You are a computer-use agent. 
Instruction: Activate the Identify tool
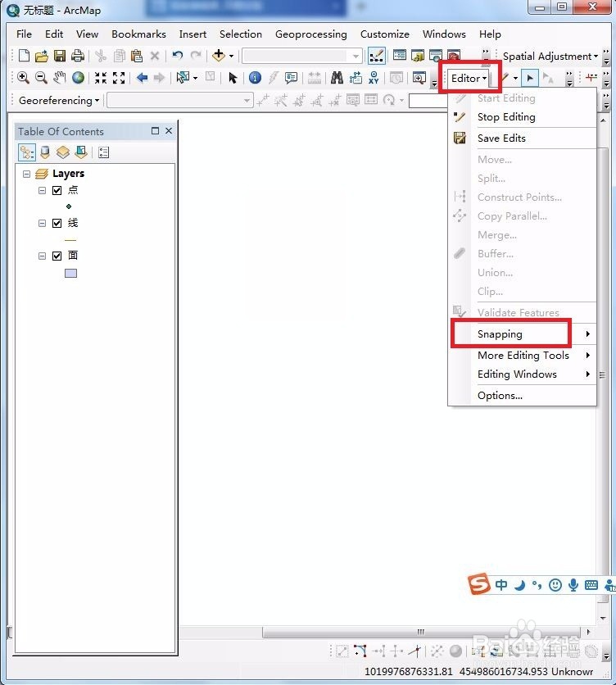point(255,78)
